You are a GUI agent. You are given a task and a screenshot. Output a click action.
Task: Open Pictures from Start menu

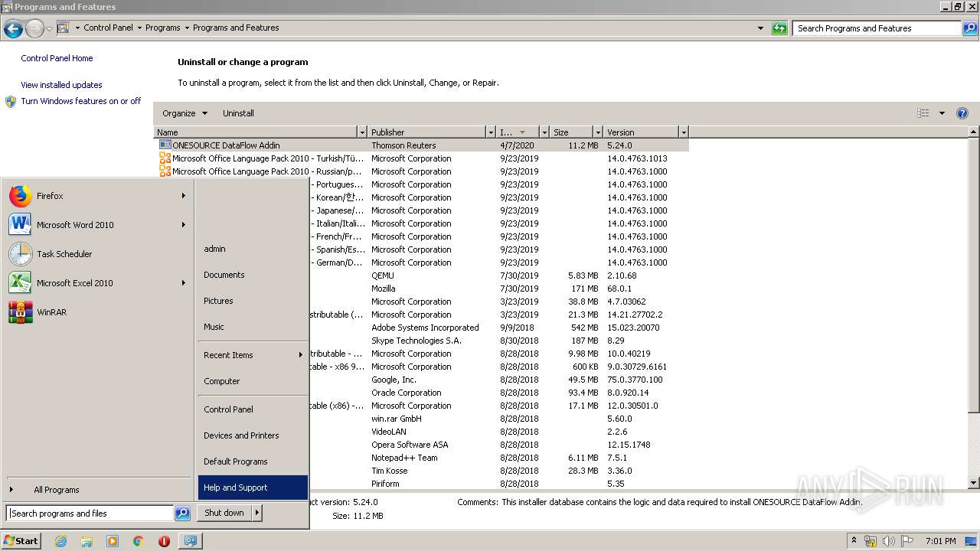click(x=218, y=301)
